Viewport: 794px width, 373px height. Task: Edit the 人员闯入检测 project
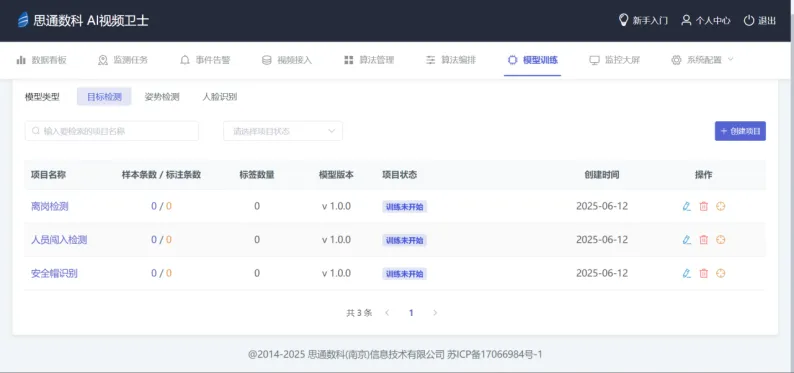coord(687,240)
